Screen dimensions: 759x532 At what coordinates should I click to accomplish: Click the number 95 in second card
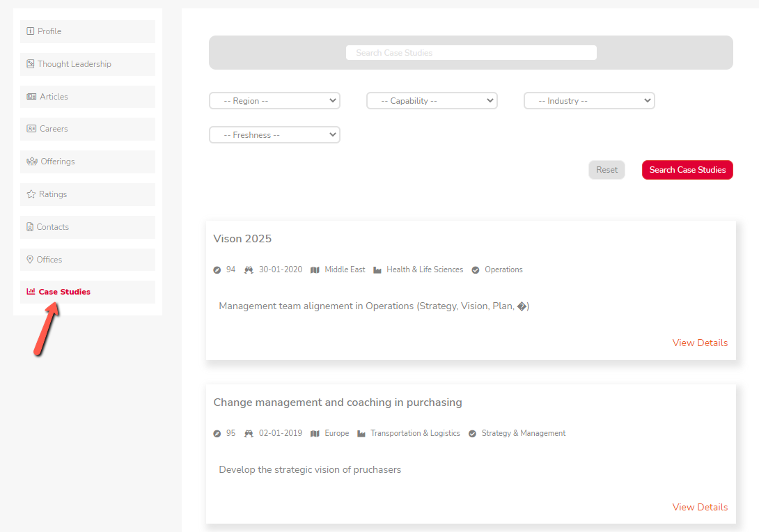click(x=231, y=433)
